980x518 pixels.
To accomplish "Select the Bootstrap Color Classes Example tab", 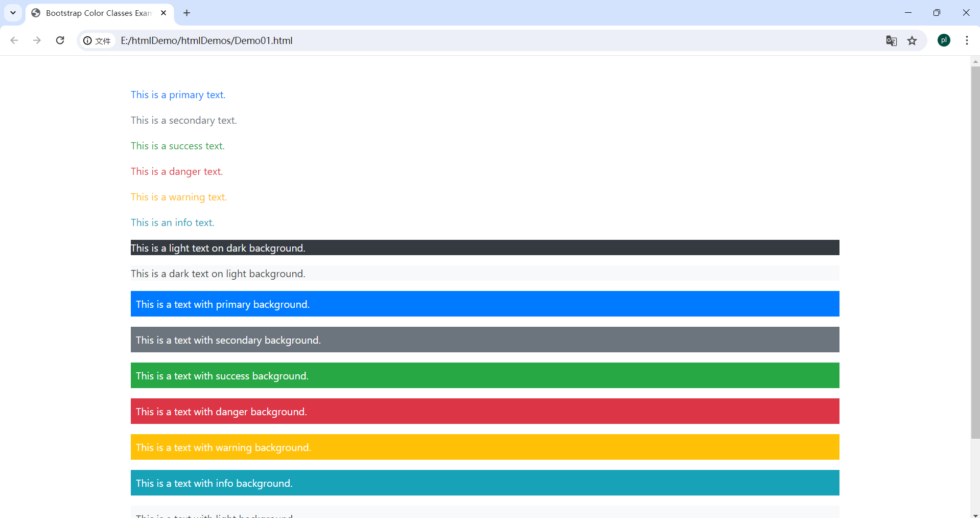I will point(100,13).
